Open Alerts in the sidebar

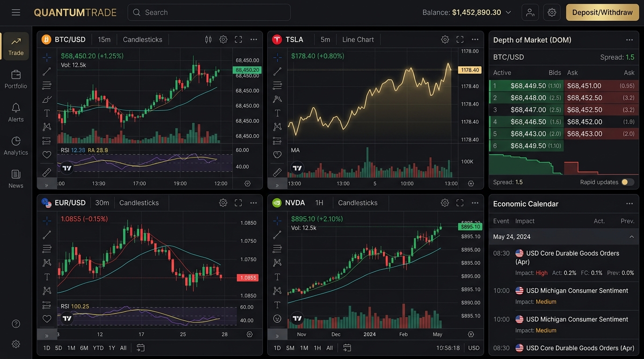[16, 113]
